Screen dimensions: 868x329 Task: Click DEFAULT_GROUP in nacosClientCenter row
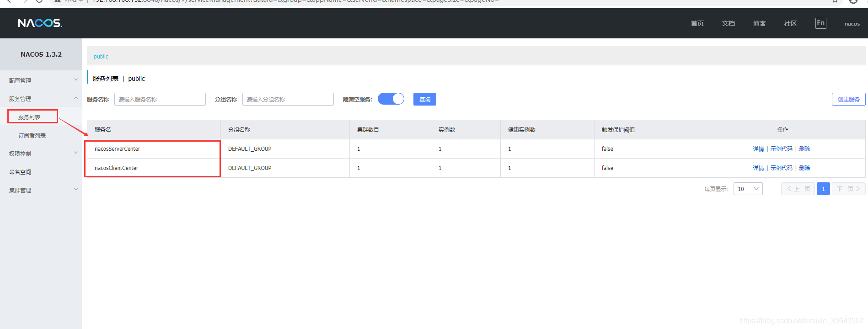point(250,168)
